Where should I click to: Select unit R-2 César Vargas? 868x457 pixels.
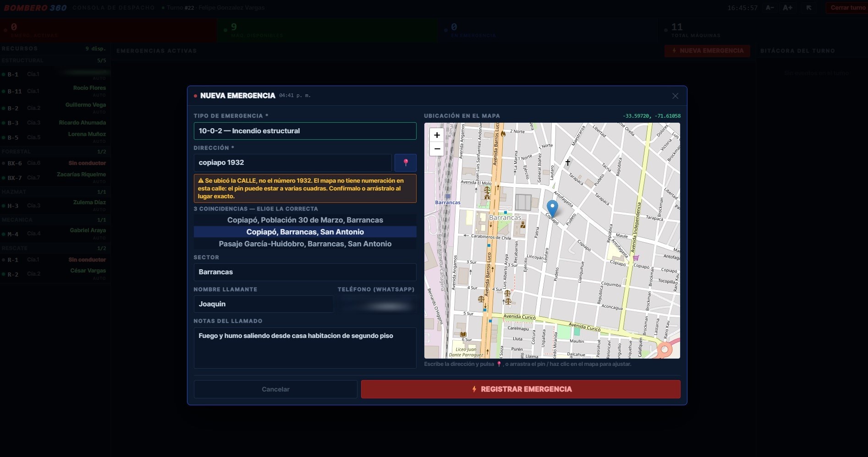tap(55, 274)
